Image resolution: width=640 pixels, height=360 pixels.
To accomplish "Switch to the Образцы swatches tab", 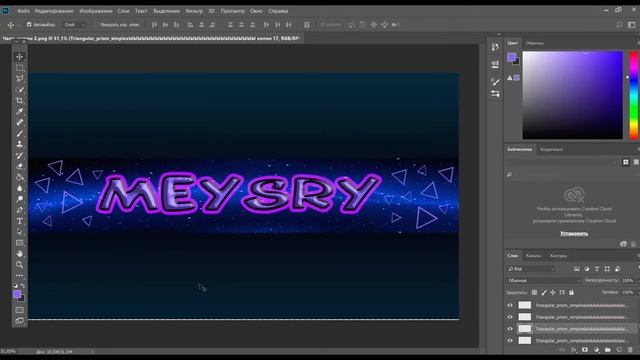I will coord(534,43).
